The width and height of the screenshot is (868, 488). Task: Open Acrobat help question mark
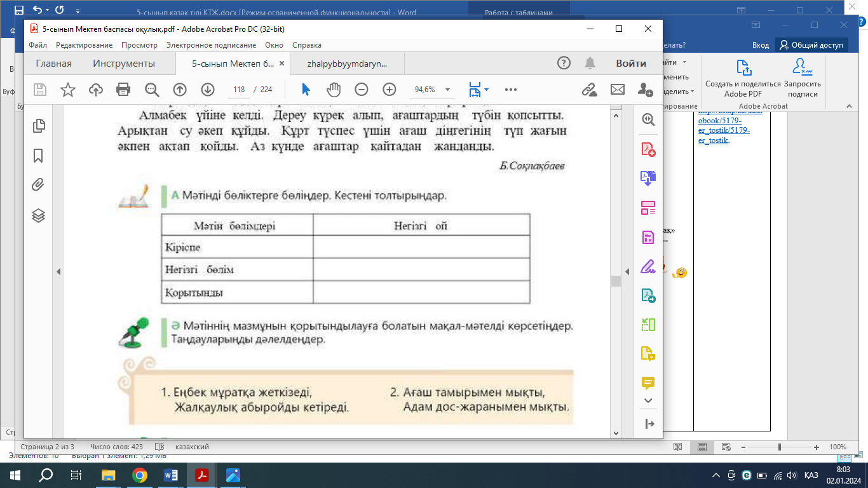click(564, 63)
